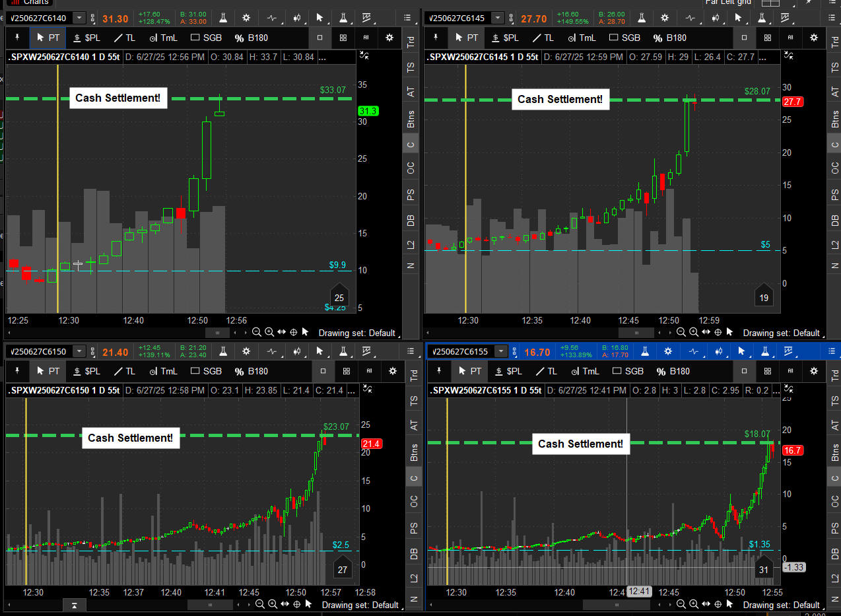Select TL trendline tool in C6145 chart
This screenshot has width=841, height=616.
(x=543, y=38)
